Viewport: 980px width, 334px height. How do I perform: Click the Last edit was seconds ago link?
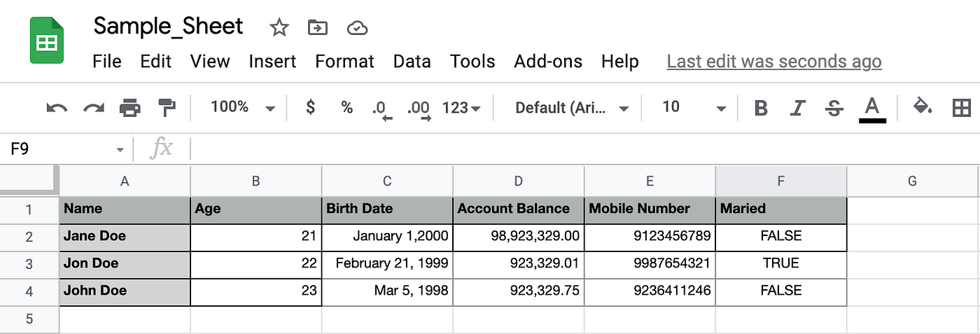click(774, 62)
